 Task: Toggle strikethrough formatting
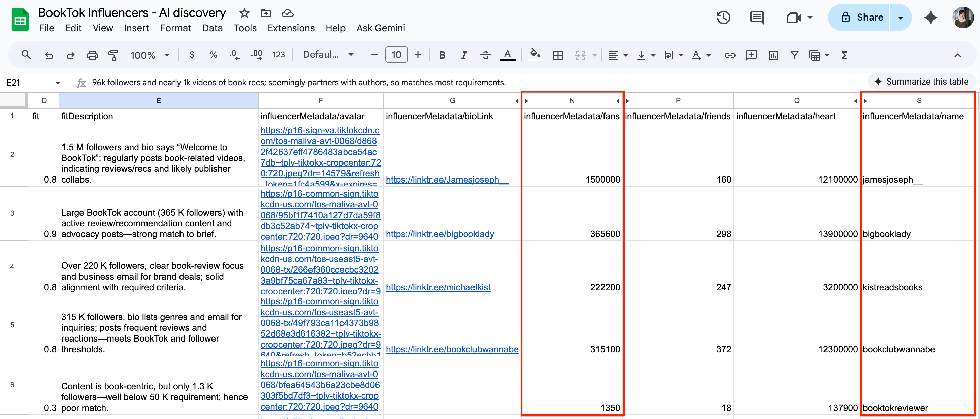point(485,55)
